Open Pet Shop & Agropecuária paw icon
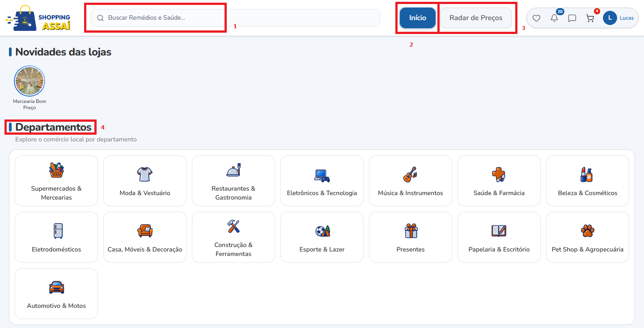 coord(588,231)
